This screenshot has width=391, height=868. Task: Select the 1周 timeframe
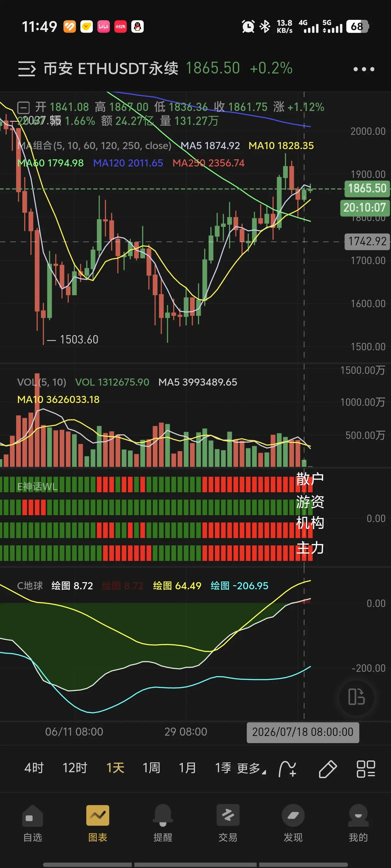[x=151, y=768]
